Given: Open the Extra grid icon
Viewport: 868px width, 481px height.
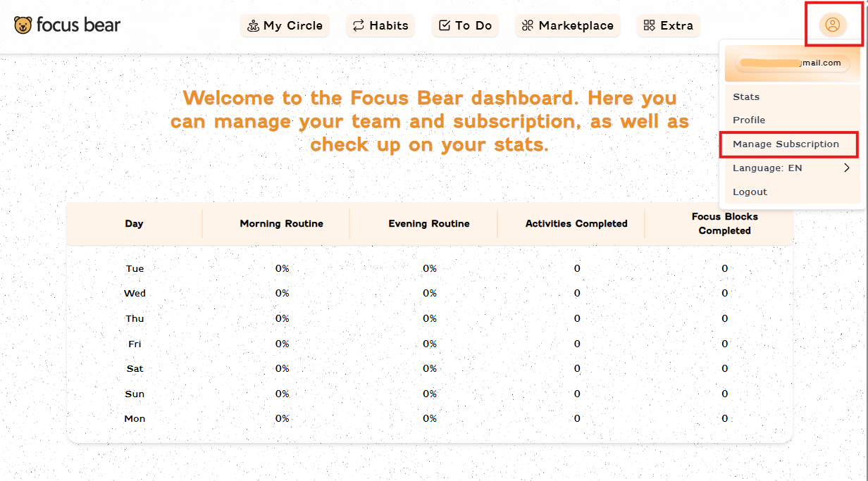Looking at the screenshot, I should coord(650,26).
